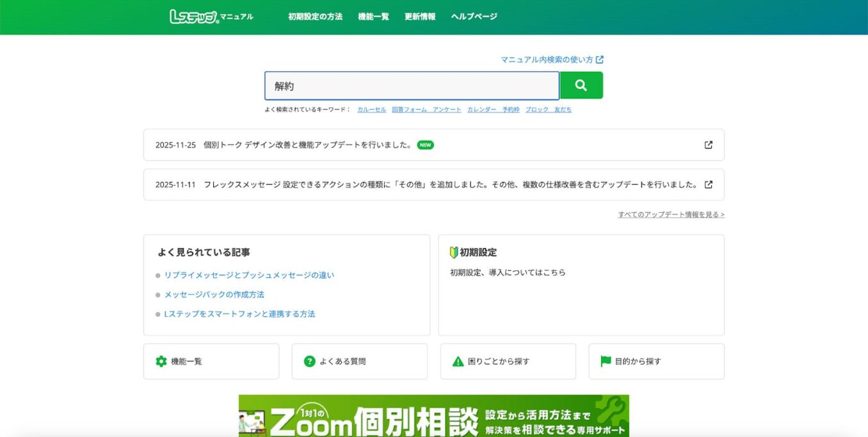Click the warning triangle icon on 困りごとから探す

coord(458,361)
